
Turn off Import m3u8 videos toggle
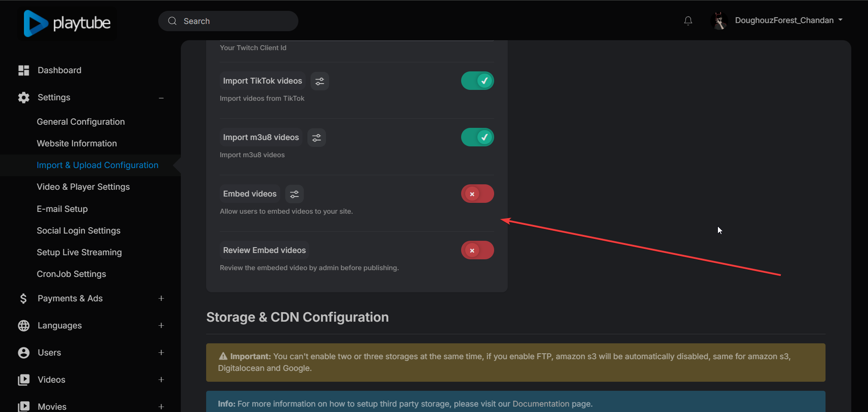pos(477,137)
